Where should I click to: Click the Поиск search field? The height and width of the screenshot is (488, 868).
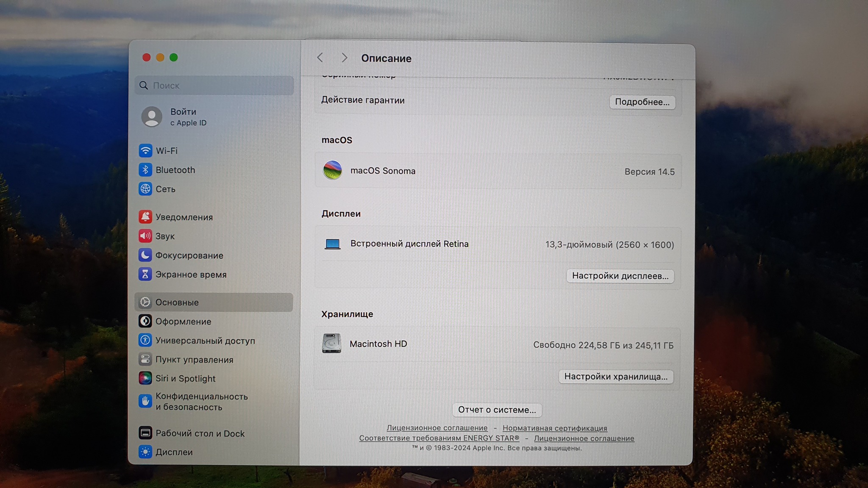(214, 86)
